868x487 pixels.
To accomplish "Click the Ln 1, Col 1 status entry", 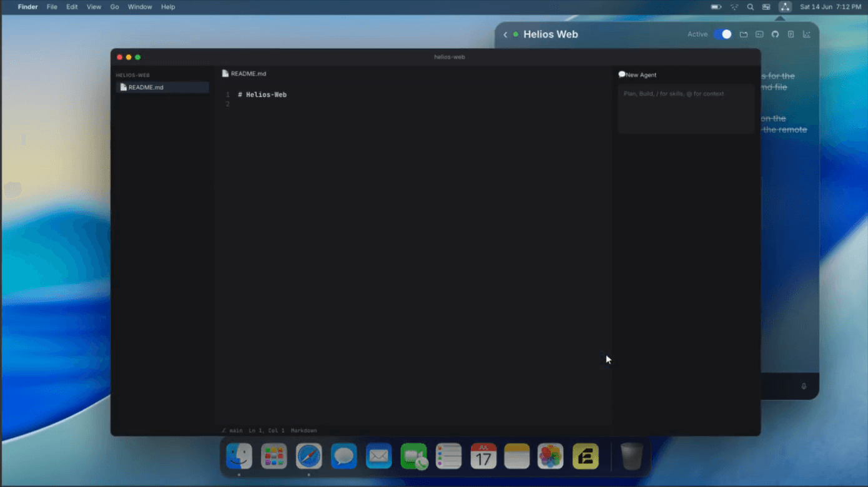I will click(x=267, y=431).
